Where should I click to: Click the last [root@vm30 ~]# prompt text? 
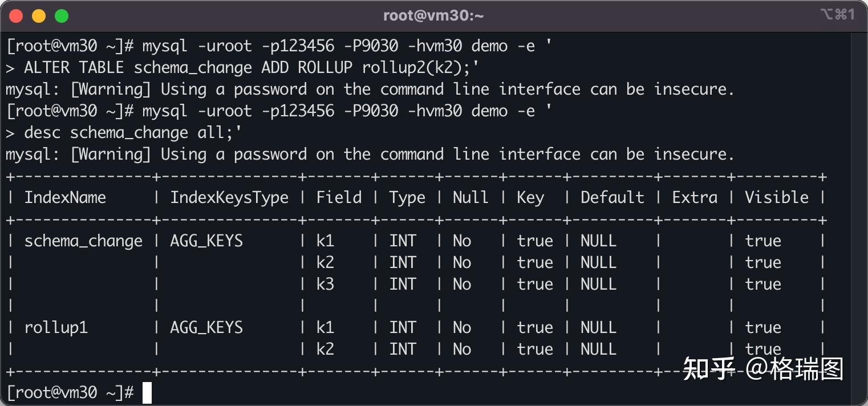pyautogui.click(x=70, y=392)
